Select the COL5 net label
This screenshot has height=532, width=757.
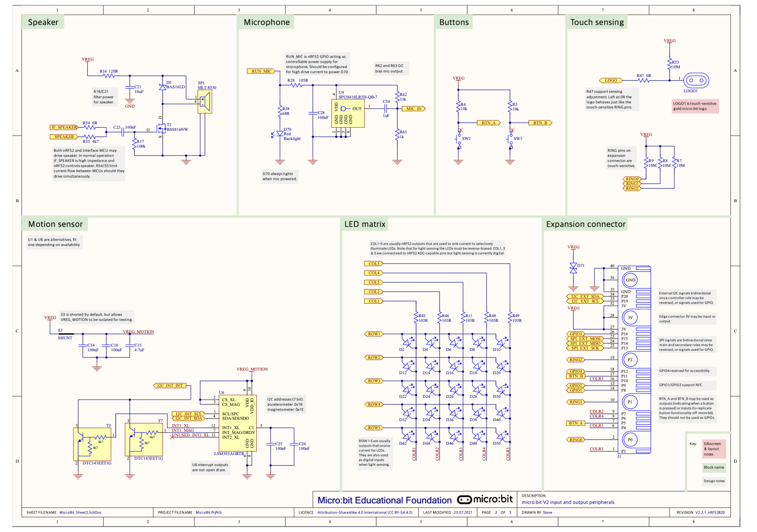(x=374, y=264)
